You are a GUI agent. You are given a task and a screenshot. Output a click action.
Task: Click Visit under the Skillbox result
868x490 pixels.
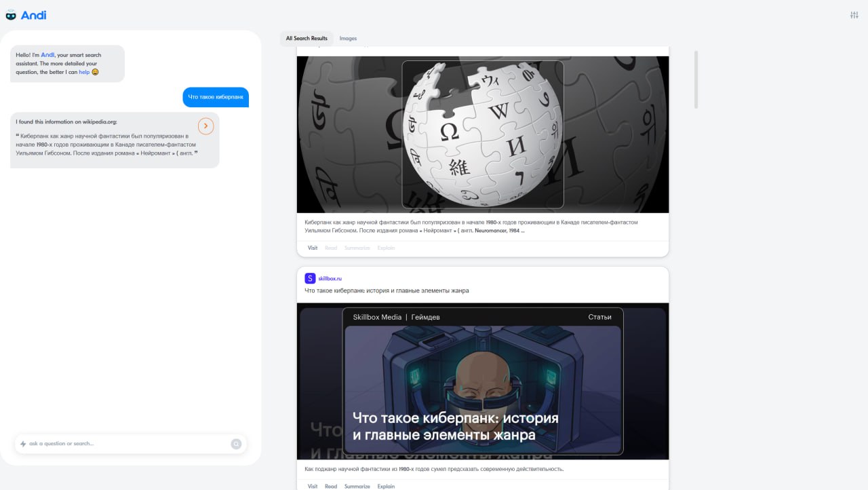(x=313, y=486)
